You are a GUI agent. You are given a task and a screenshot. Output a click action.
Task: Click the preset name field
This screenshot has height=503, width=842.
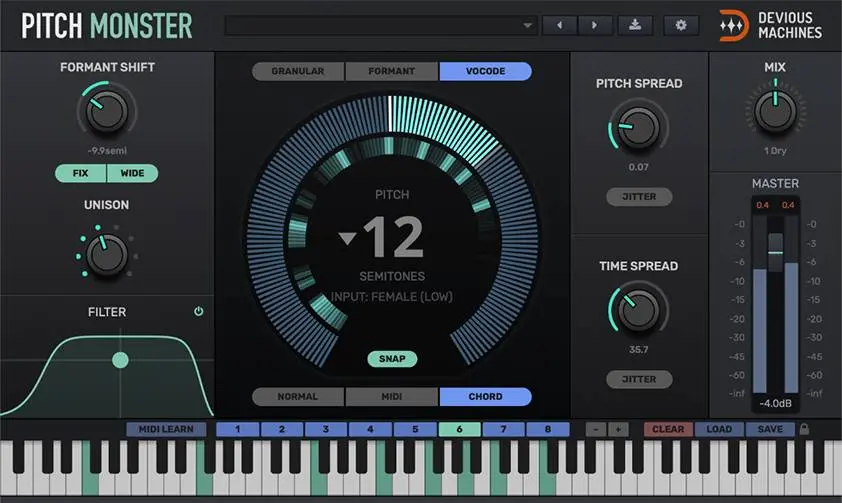(x=381, y=25)
